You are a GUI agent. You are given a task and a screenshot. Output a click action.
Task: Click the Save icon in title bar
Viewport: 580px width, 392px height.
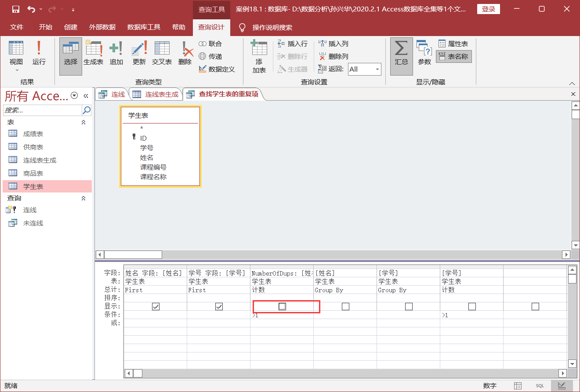(15, 9)
